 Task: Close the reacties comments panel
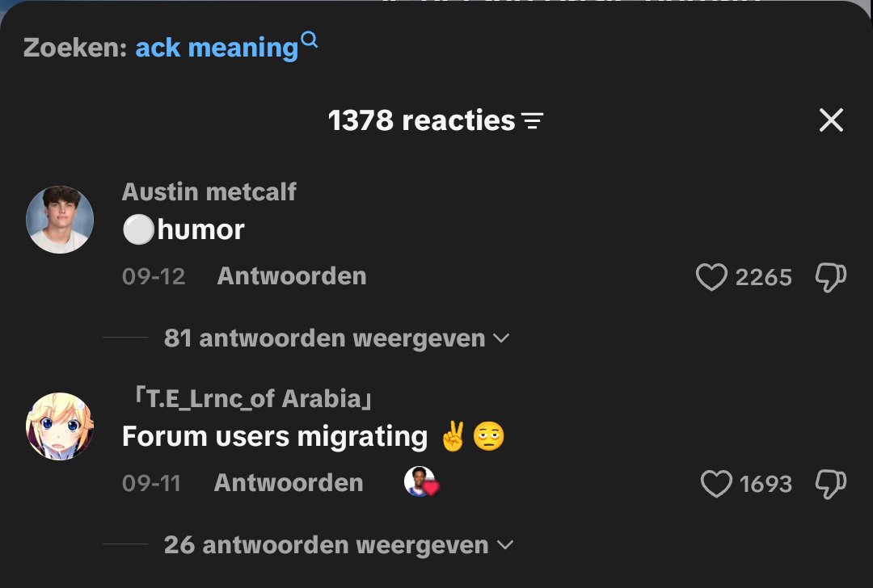click(831, 120)
